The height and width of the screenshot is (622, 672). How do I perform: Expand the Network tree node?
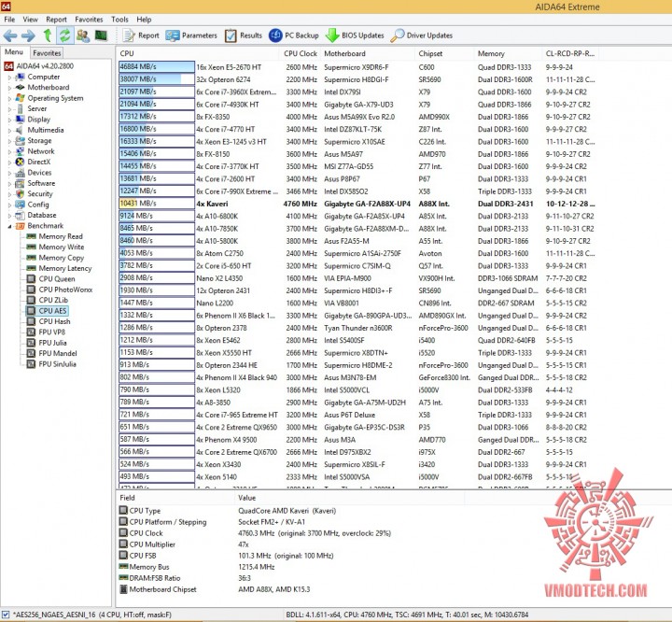[x=9, y=151]
